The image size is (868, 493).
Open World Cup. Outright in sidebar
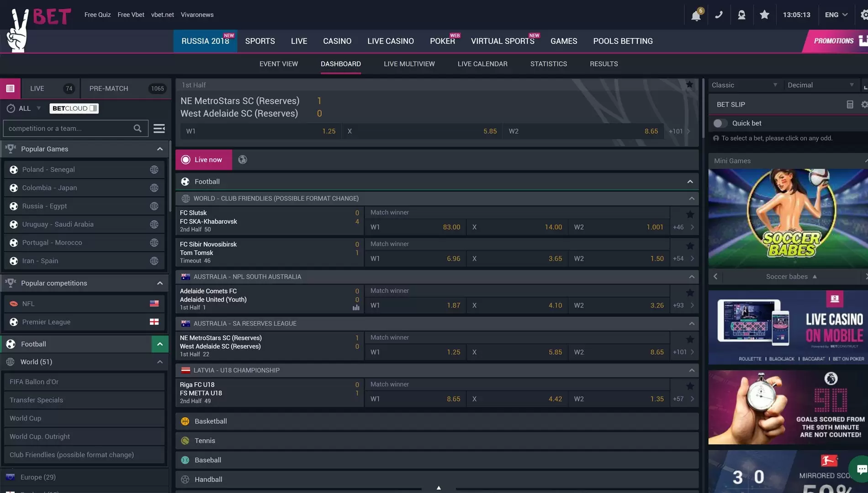84,436
